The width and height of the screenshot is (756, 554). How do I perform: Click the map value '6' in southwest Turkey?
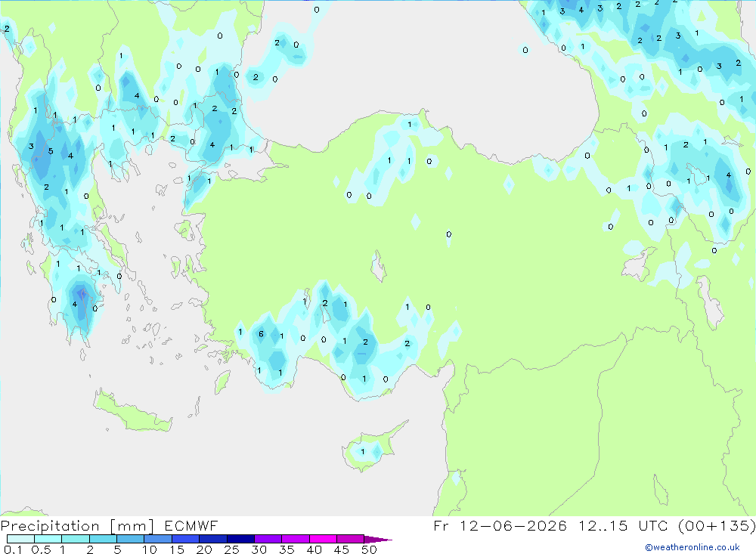pos(261,334)
